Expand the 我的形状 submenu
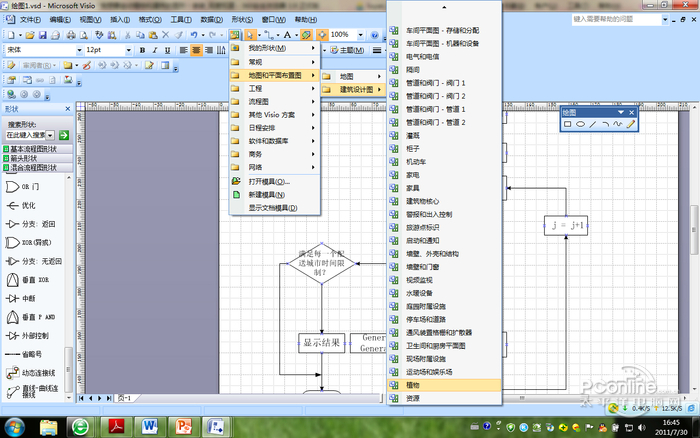 274,48
